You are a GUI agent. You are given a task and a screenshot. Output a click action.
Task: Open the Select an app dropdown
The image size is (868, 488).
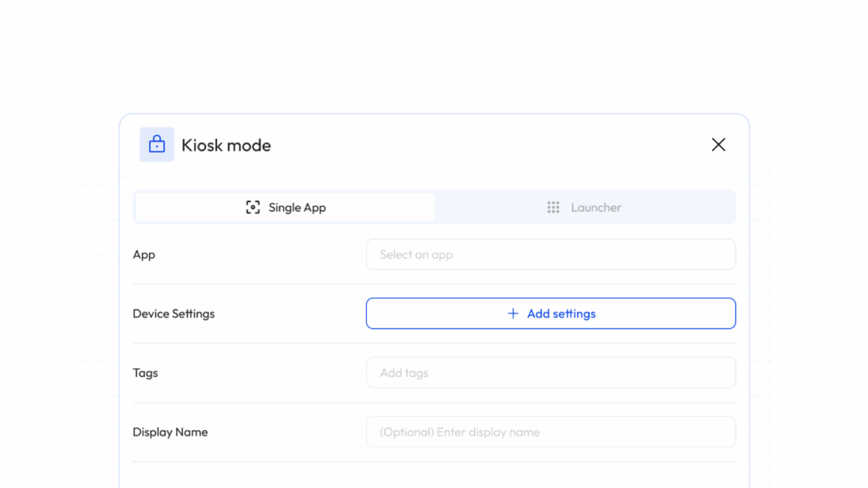point(550,254)
